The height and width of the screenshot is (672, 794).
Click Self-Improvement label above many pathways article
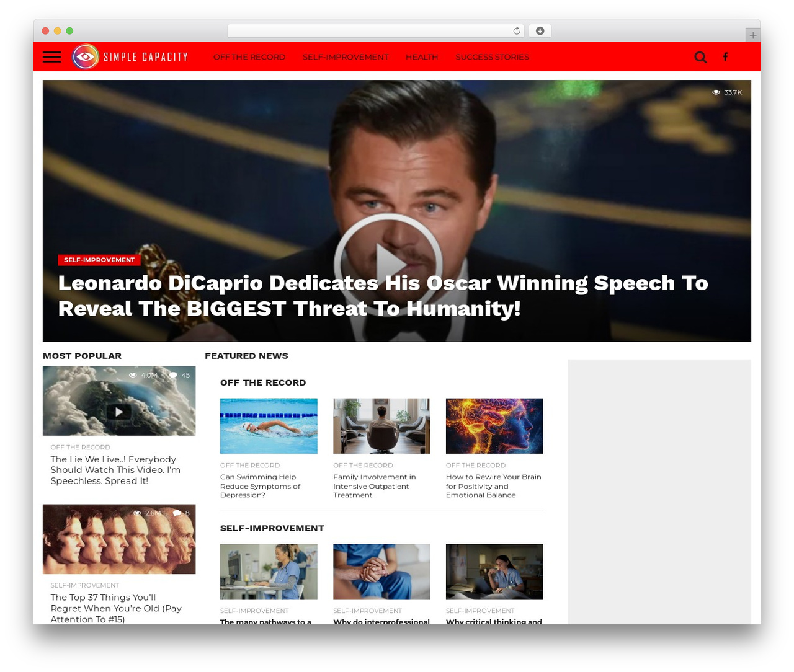click(254, 611)
